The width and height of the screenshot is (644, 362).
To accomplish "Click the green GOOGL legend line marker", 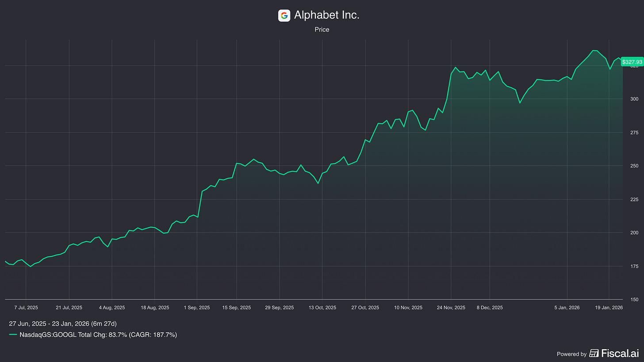I will [x=13, y=335].
